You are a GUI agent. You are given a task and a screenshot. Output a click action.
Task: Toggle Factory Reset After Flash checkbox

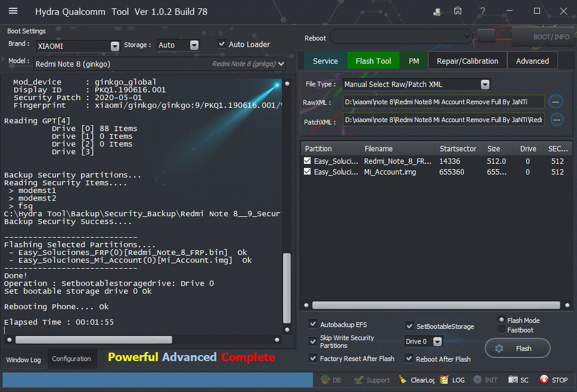(x=313, y=358)
